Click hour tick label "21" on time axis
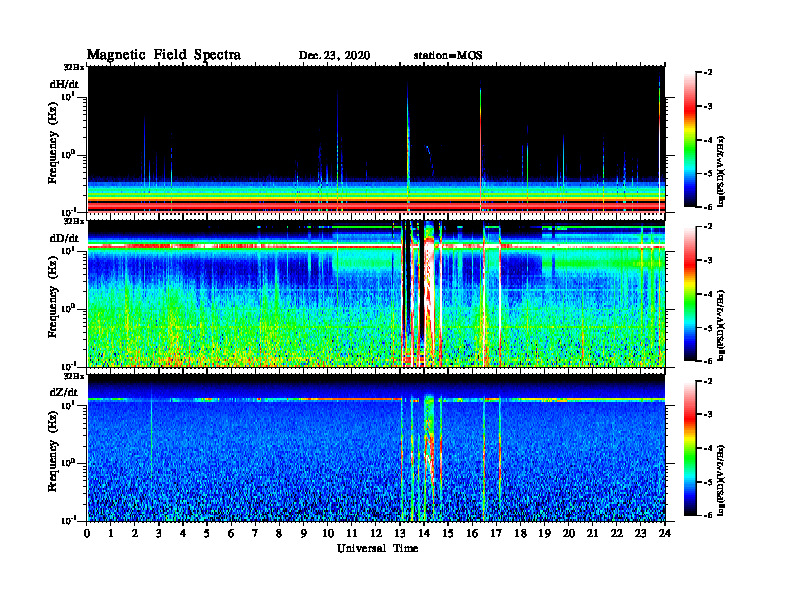The image size is (792, 612). tap(592, 534)
